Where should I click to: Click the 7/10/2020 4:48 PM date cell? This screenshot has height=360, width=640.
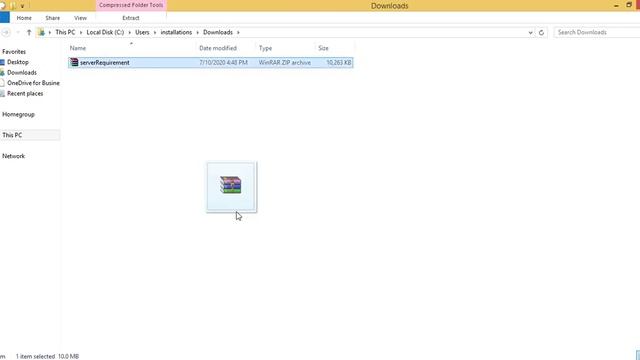coord(223,62)
